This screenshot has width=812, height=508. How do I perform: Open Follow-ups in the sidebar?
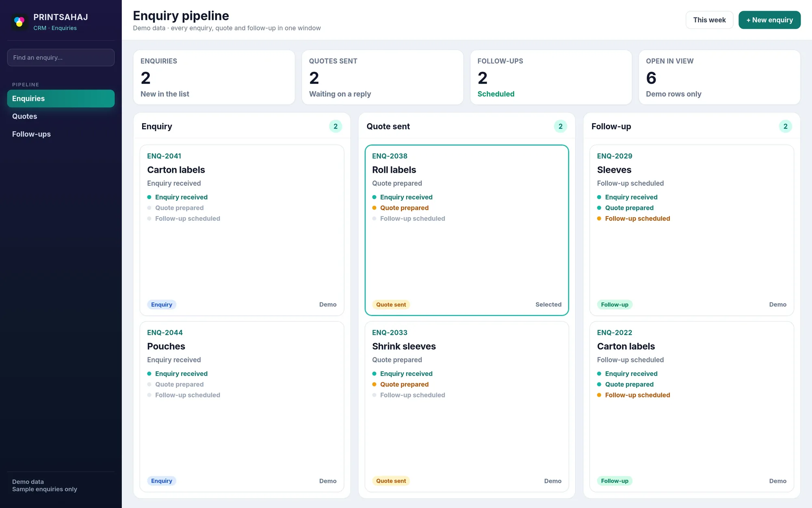[x=61, y=134]
